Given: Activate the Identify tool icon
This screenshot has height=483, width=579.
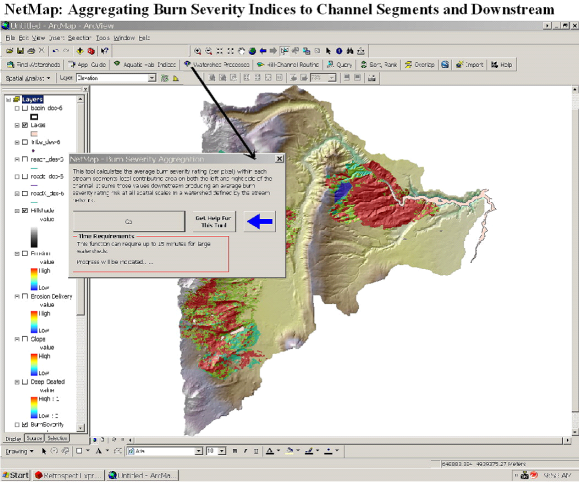Looking at the screenshot, I should (x=339, y=51).
